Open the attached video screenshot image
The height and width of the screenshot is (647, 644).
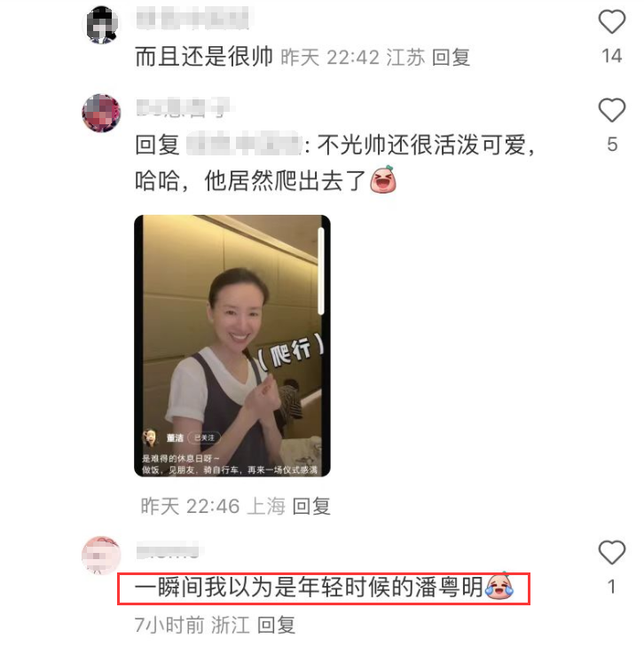click(x=232, y=346)
